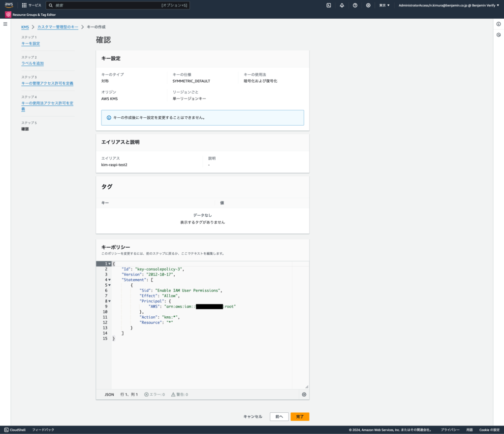Click the 値 column header in tags table
Screen dimensions: 504x434
pyautogui.click(x=222, y=202)
